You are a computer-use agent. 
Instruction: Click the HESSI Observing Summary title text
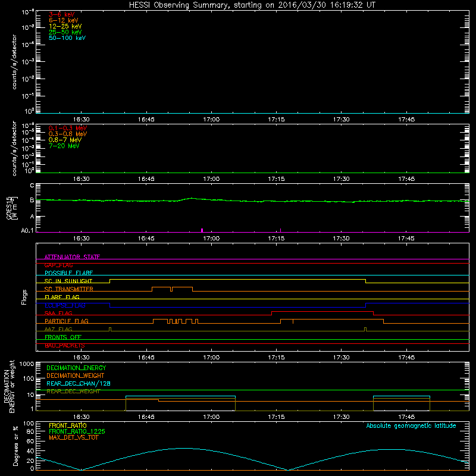pos(252,5)
